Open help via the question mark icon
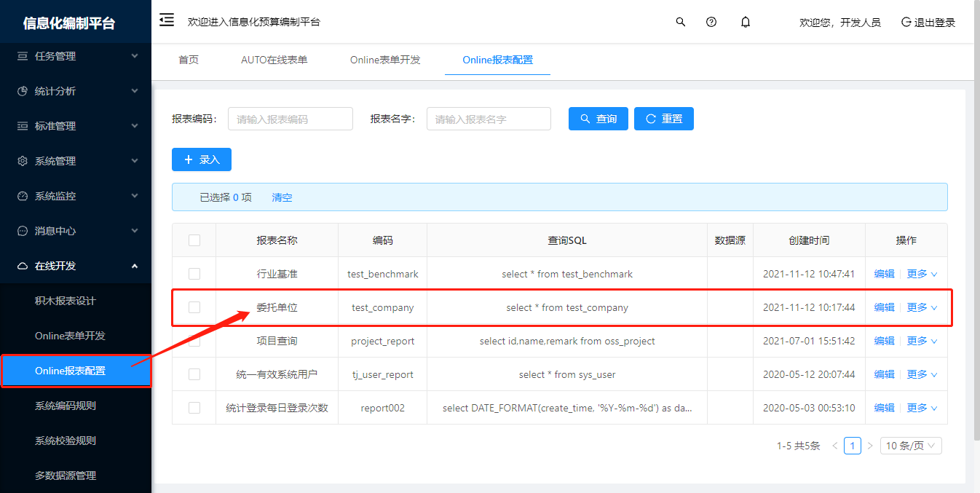The image size is (980, 493). tap(711, 22)
